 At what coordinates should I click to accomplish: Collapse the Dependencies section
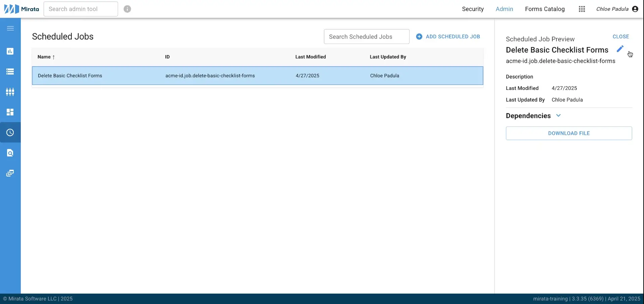558,115
